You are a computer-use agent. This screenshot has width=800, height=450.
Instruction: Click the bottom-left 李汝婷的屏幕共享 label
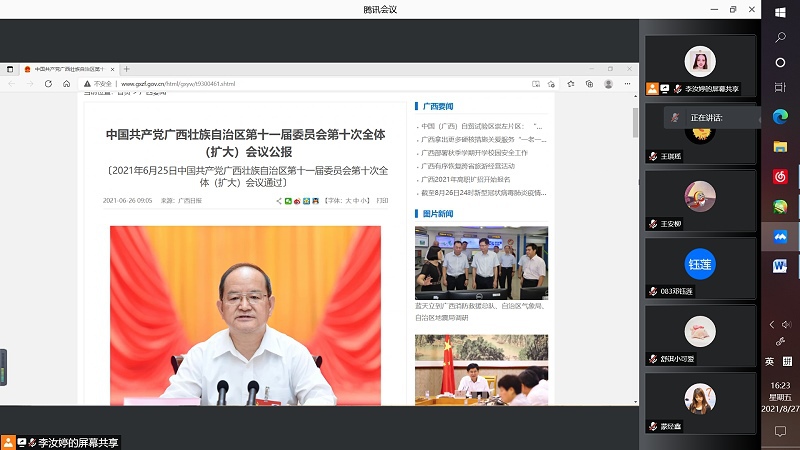click(x=78, y=442)
